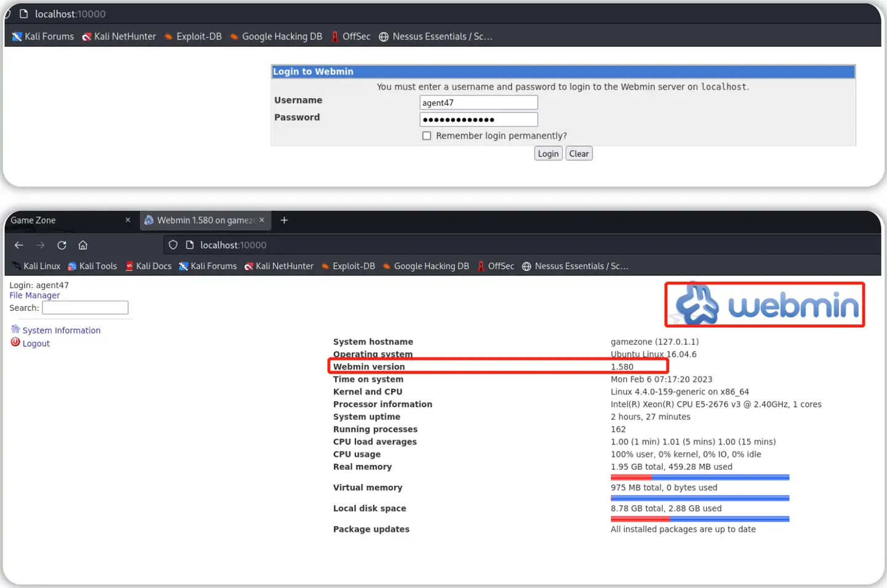This screenshot has width=887, height=588.
Task: Click the 'System hostname' label
Action: coord(373,342)
